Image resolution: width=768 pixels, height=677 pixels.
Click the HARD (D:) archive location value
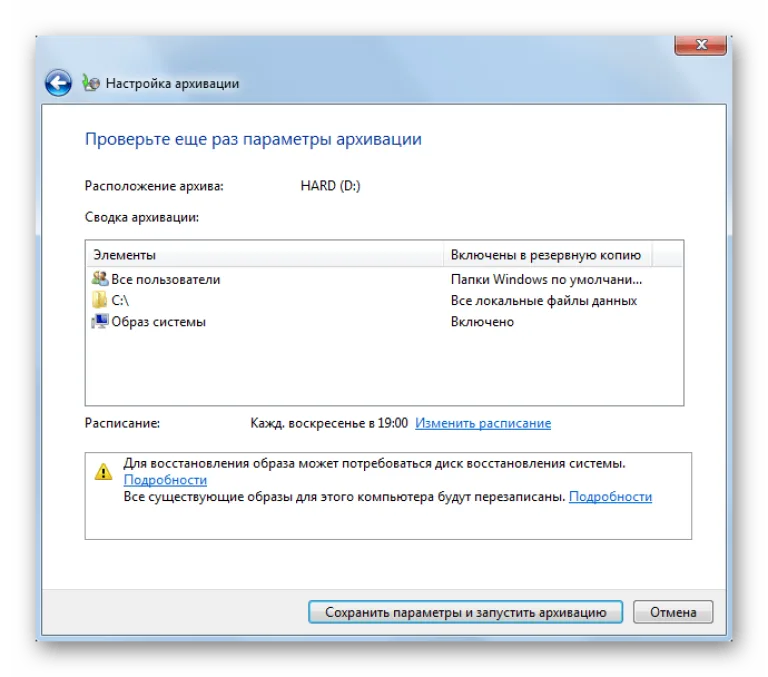330,186
